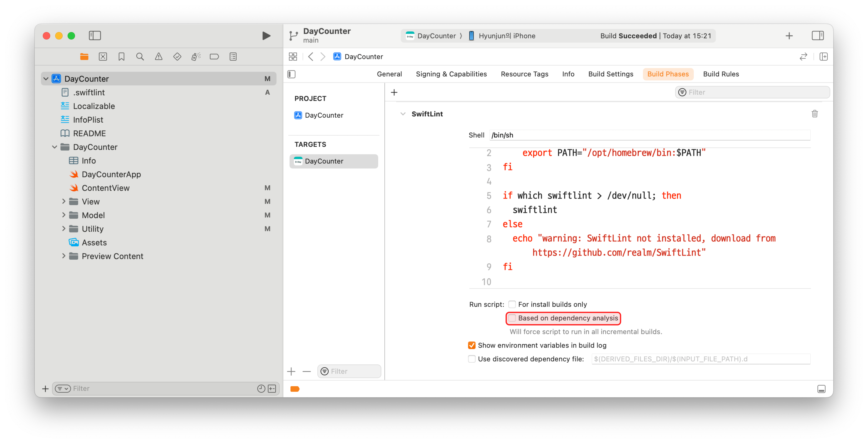Screen dimensions: 868x443
Task: Open the Bookmark navigator icon
Action: pyautogui.click(x=121, y=57)
